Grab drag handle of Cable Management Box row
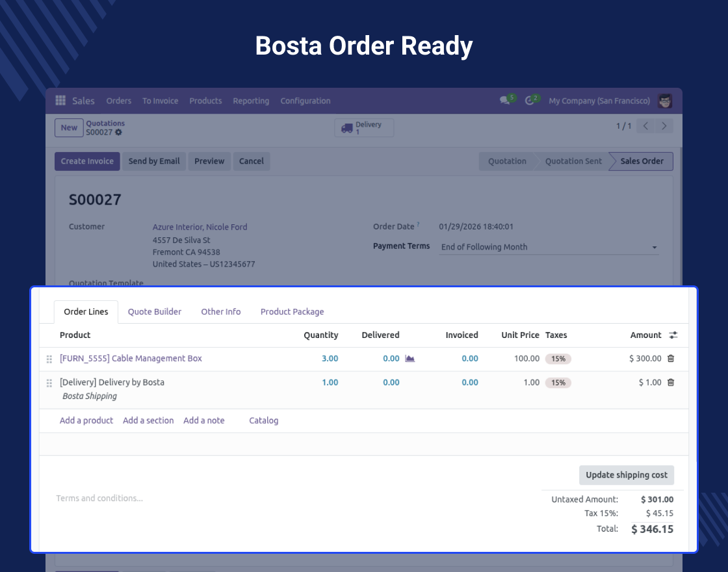728x572 pixels. coord(49,359)
